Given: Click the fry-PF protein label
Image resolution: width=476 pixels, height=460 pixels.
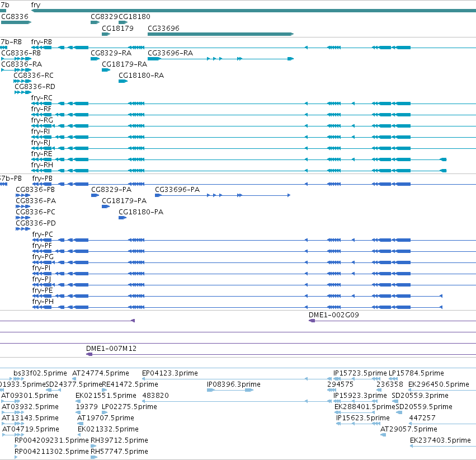Looking at the screenshot, I should pos(42,246).
